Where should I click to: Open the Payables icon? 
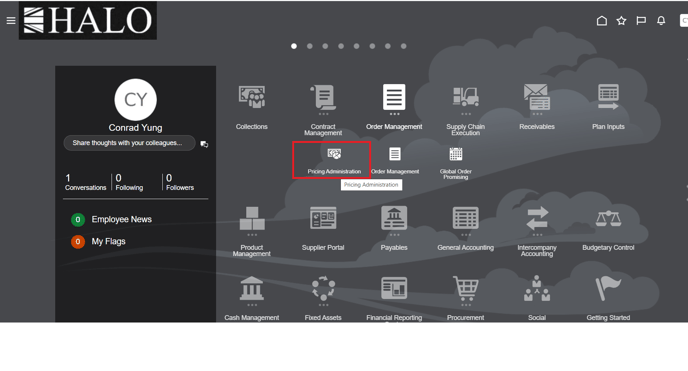[394, 218]
